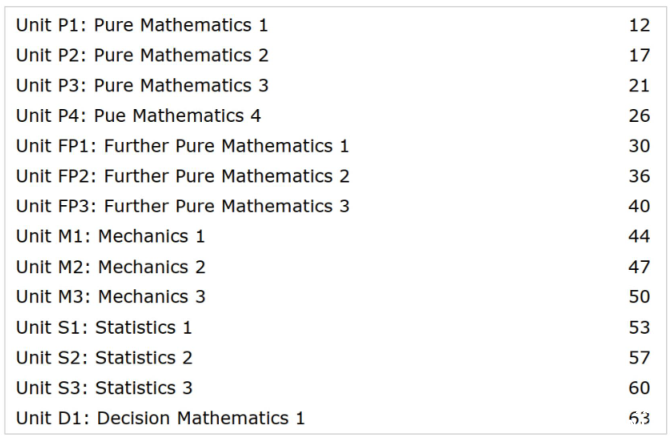Click page number 12 for Unit P1
The height and width of the screenshot is (438, 671).
[639, 25]
